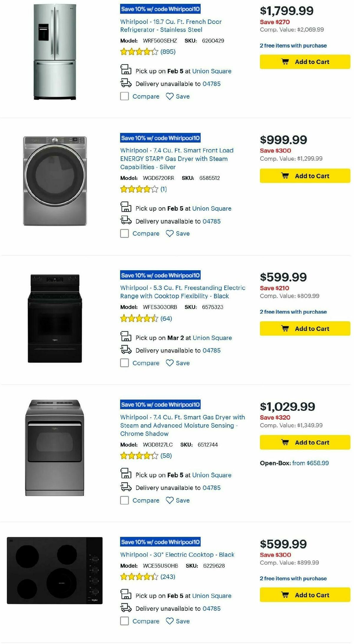Expand reviews by clicking (64) on the range
The width and height of the screenshot is (354, 644).
[x=166, y=319]
